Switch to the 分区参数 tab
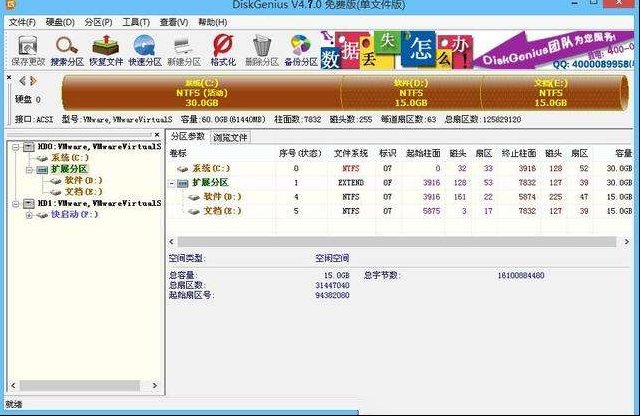The image size is (640, 416). (188, 137)
